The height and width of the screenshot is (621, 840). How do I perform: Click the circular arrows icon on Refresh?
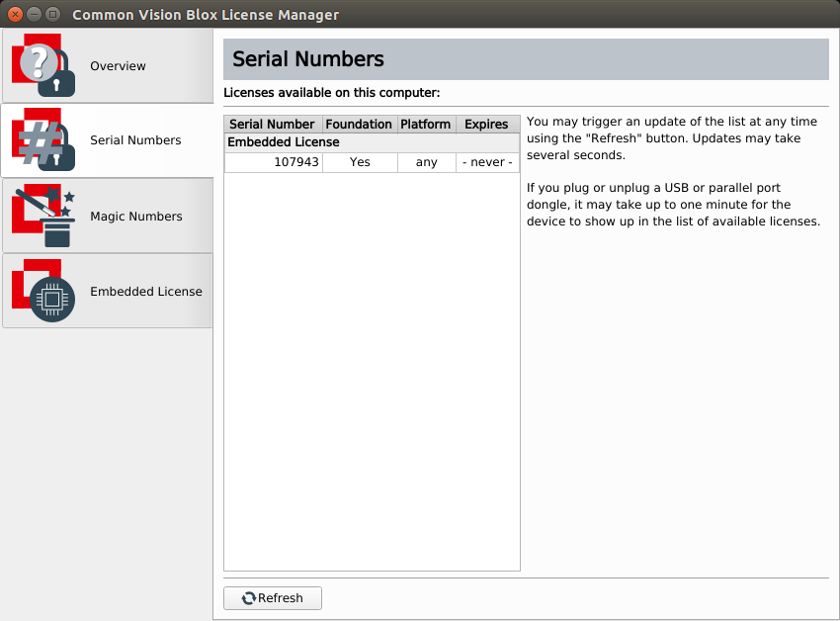click(248, 598)
